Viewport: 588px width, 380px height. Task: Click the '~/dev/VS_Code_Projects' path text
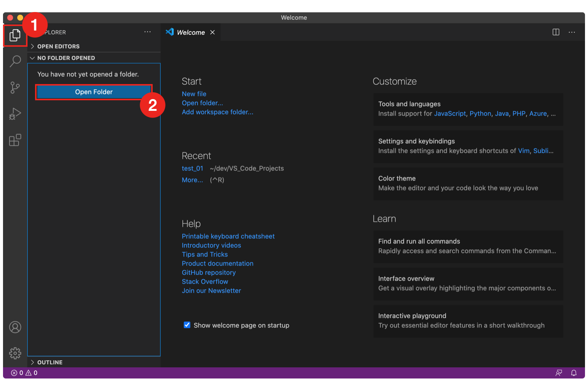point(247,169)
